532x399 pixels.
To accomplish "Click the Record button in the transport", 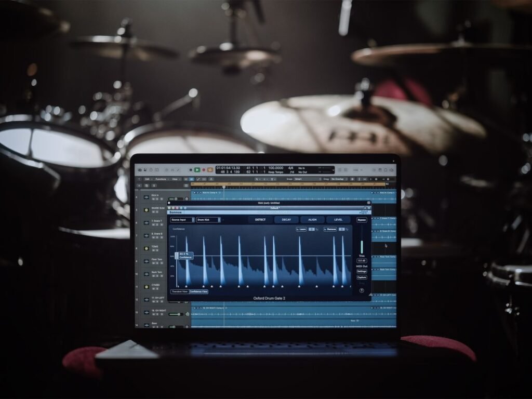I will click(x=203, y=170).
